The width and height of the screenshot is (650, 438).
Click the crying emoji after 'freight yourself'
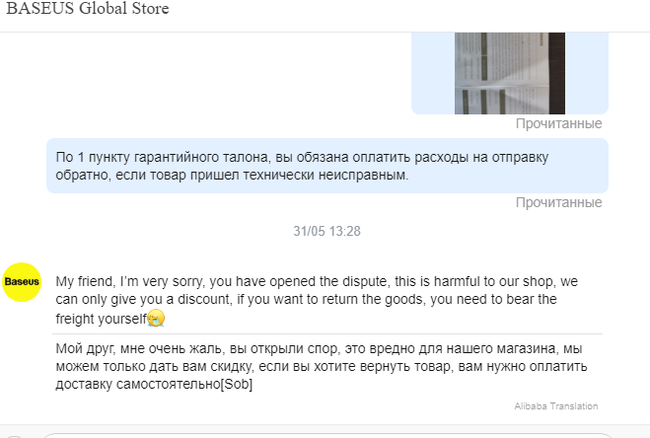(x=156, y=318)
